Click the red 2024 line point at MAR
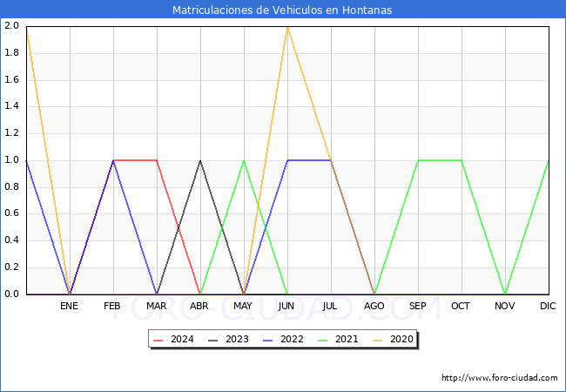Viewport: 566px width, 392px height. pyautogui.click(x=157, y=160)
